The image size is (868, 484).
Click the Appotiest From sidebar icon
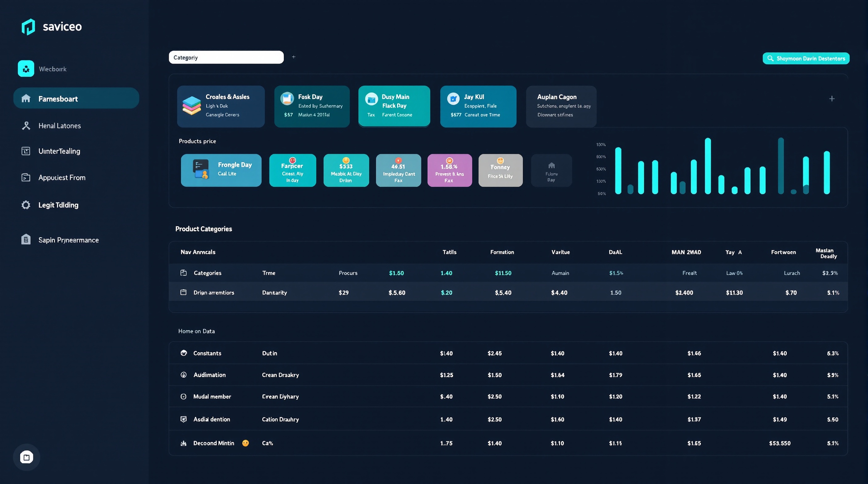click(x=26, y=177)
